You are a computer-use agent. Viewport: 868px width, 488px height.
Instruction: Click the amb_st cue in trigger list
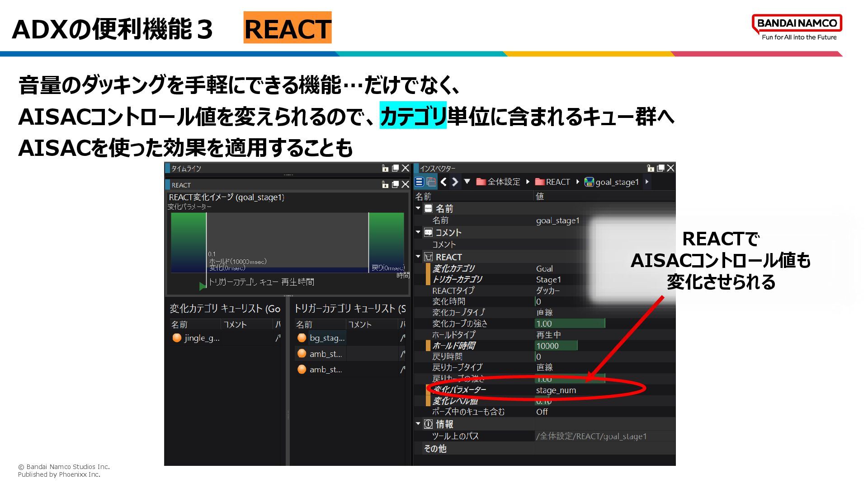click(325, 354)
